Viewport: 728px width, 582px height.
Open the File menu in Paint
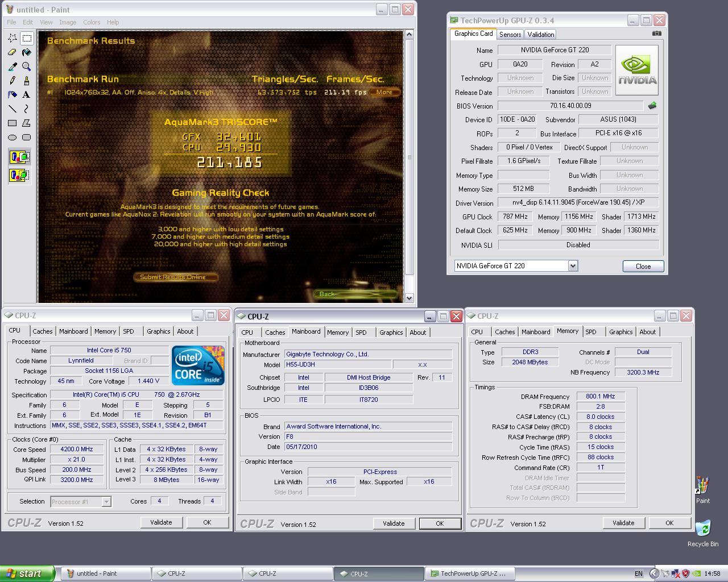(11, 22)
